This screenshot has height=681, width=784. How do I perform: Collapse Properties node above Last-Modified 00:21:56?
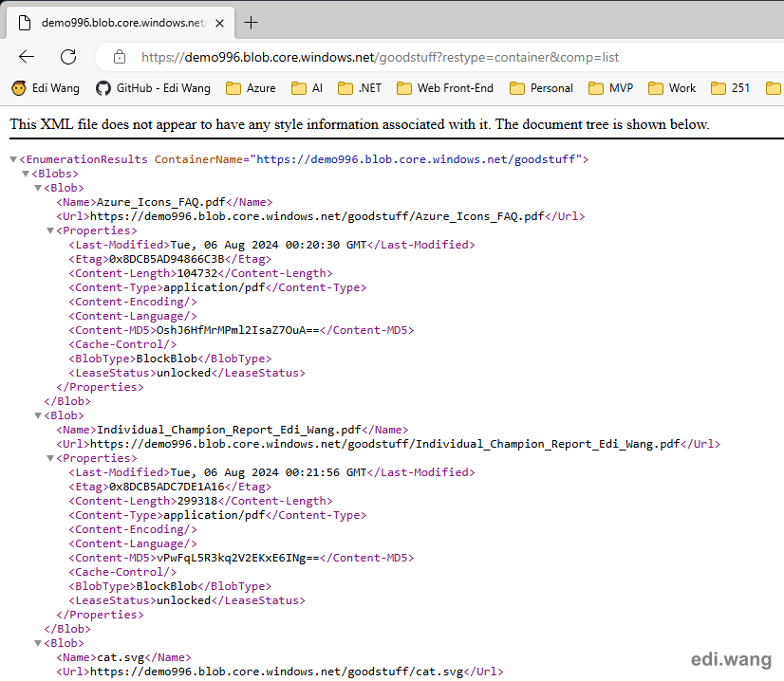(x=50, y=458)
